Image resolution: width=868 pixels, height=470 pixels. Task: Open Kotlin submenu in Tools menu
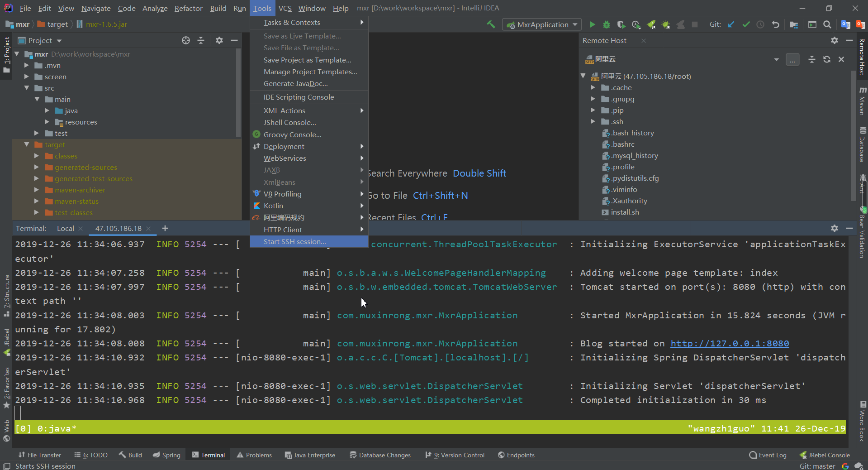[309, 206]
